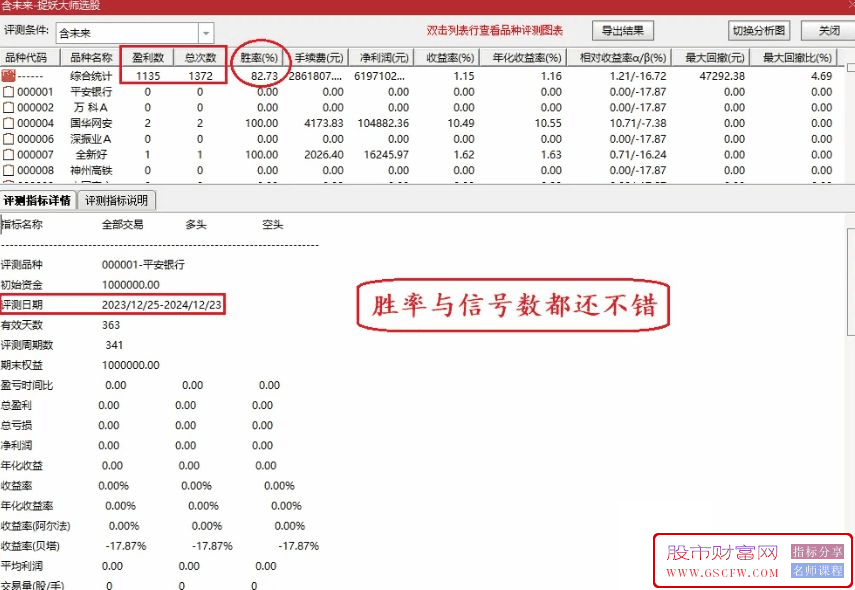
Task: Click the 1.21/-16.72 relative return cell
Action: (638, 76)
